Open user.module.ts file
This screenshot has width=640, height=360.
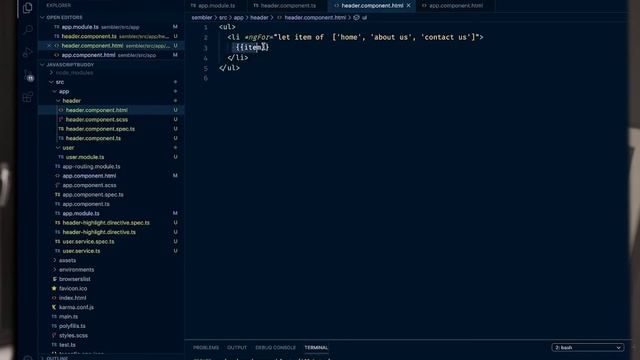click(85, 157)
